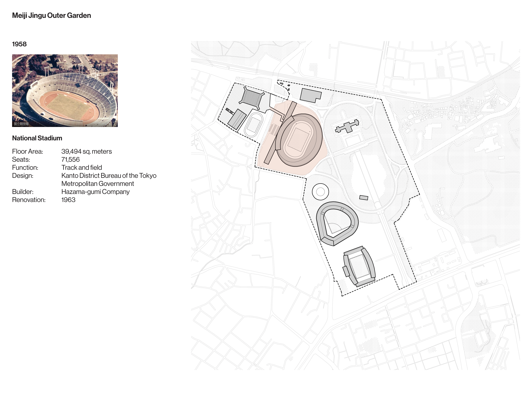The width and height of the screenshot is (532, 411).
Task: Click the circular ring building on map
Action: click(x=320, y=192)
